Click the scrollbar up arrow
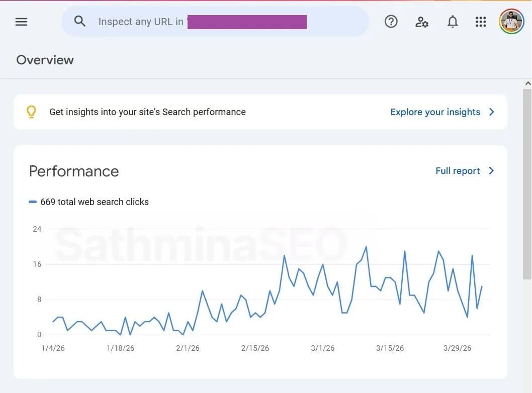Screen dimensions: 532x393 [527, 83]
